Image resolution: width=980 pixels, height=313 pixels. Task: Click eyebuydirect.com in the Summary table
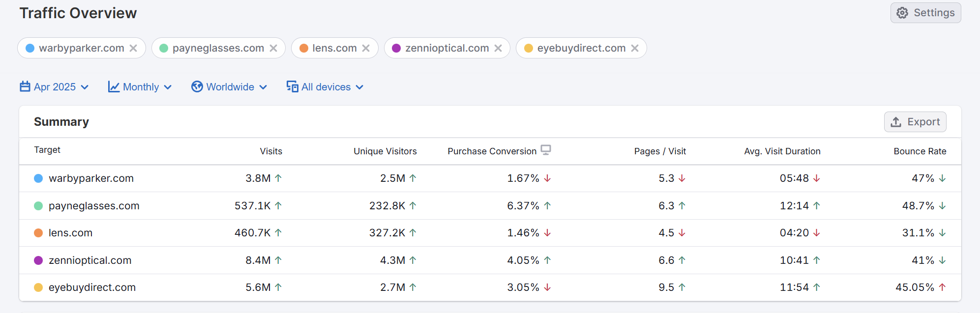pos(92,287)
